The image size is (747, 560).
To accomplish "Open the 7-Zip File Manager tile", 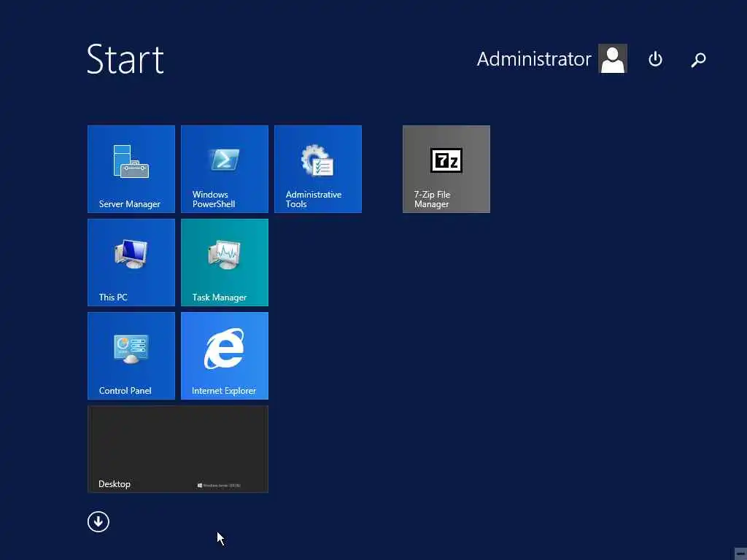I will click(446, 169).
